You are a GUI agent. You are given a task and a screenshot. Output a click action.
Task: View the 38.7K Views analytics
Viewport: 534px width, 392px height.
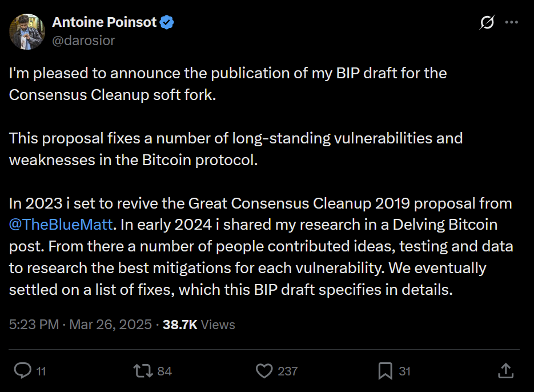[199, 325]
